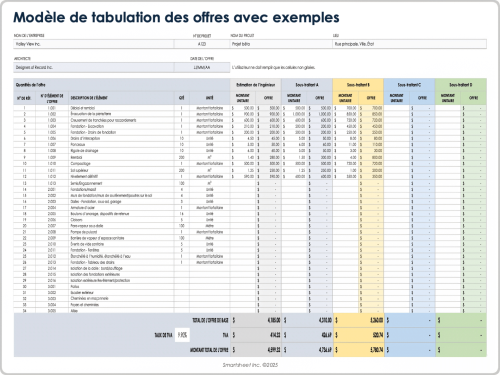This screenshot has width=500, height=375.
Task: Select the 'Fondation - Excavation' description cell
Action: pos(121,126)
